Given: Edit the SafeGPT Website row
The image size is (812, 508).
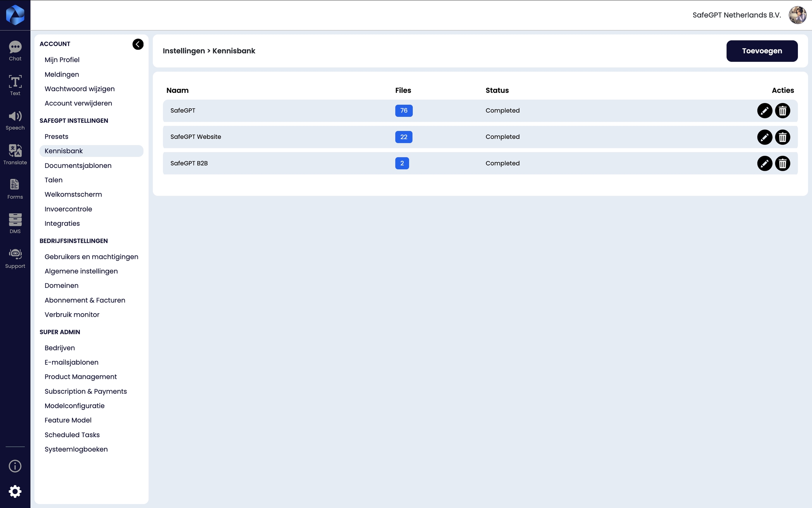Looking at the screenshot, I should click(x=764, y=137).
